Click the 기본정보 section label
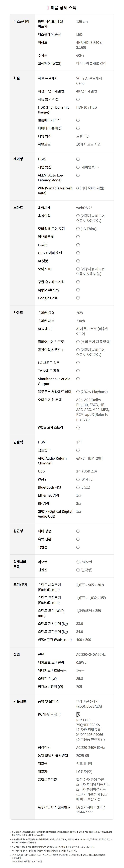This screenshot has height=868, width=124. (20, 701)
